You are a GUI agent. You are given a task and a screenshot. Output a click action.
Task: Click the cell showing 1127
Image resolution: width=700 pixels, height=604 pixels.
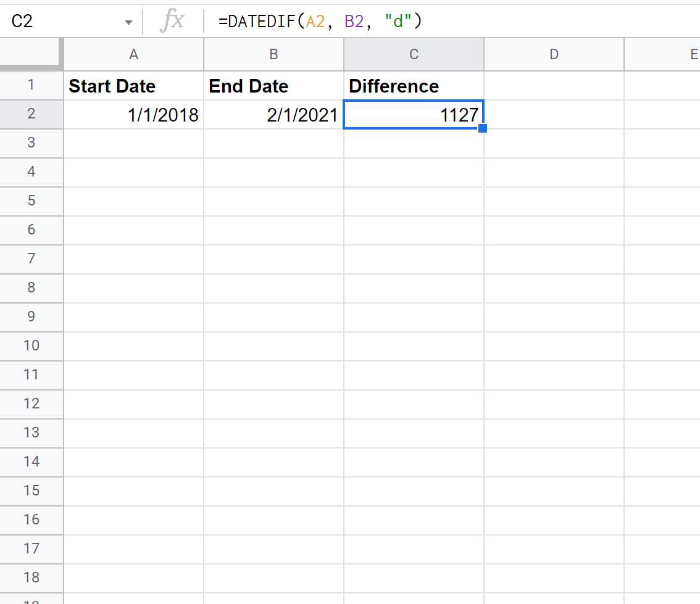(414, 115)
